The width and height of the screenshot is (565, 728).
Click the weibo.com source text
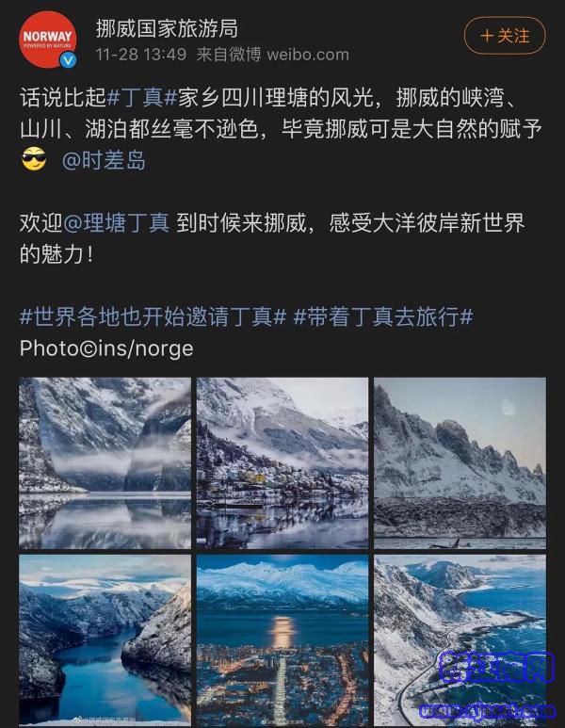tap(308, 55)
